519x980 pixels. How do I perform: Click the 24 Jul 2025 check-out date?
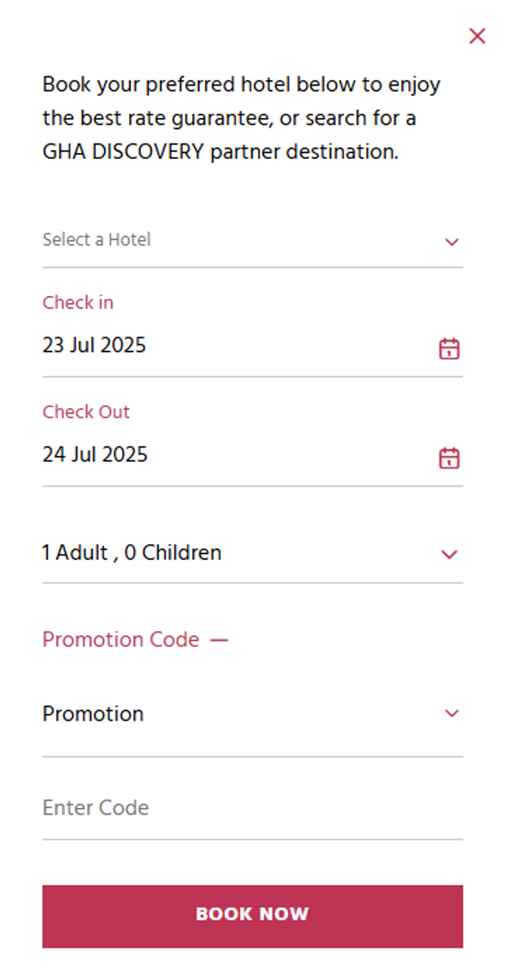point(95,455)
